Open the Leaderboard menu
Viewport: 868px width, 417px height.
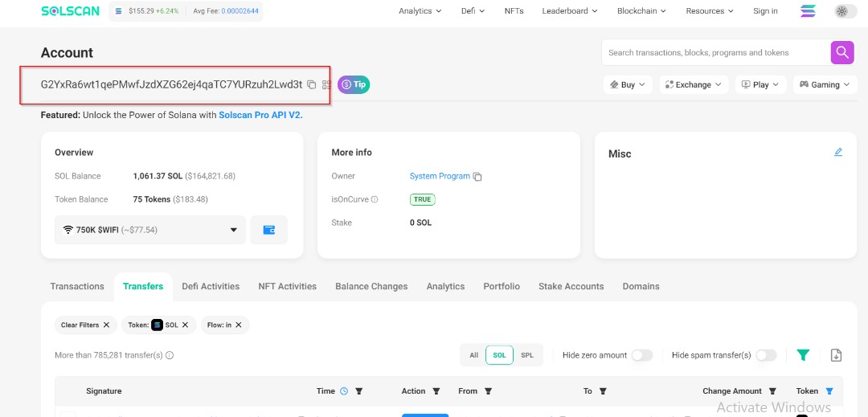coord(570,11)
